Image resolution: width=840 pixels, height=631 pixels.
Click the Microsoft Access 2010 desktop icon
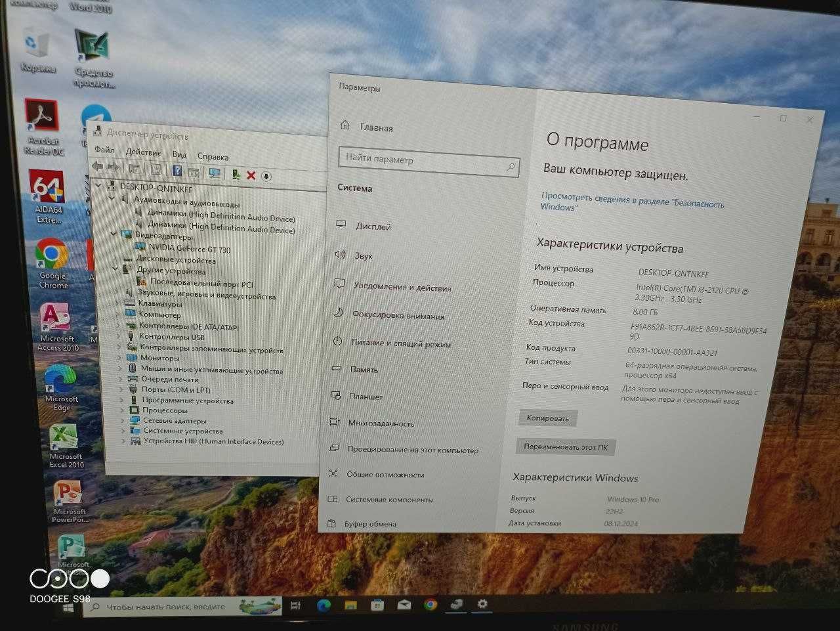[x=57, y=327]
